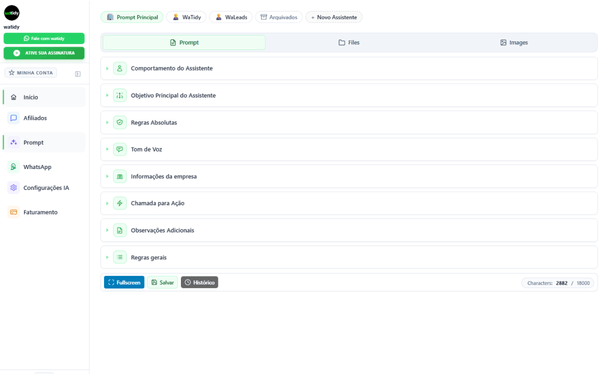The image size is (600, 375).
Task: Click the Início home icon
Action: (x=13, y=97)
